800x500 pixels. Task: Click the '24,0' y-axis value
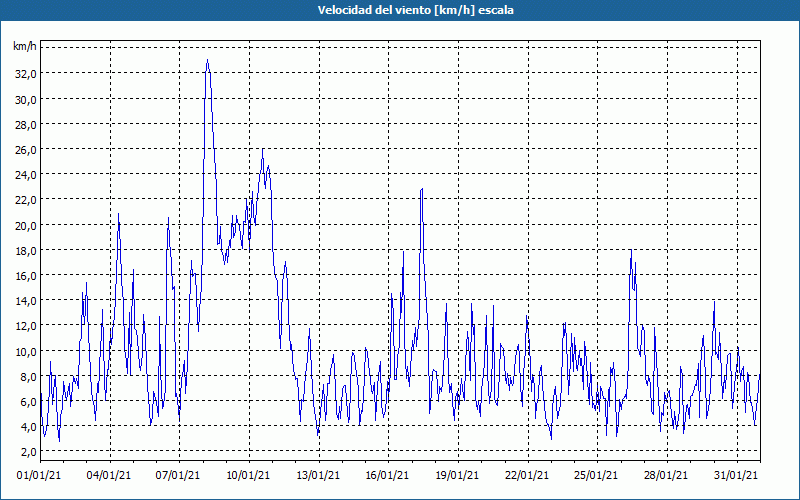pyautogui.click(x=26, y=175)
